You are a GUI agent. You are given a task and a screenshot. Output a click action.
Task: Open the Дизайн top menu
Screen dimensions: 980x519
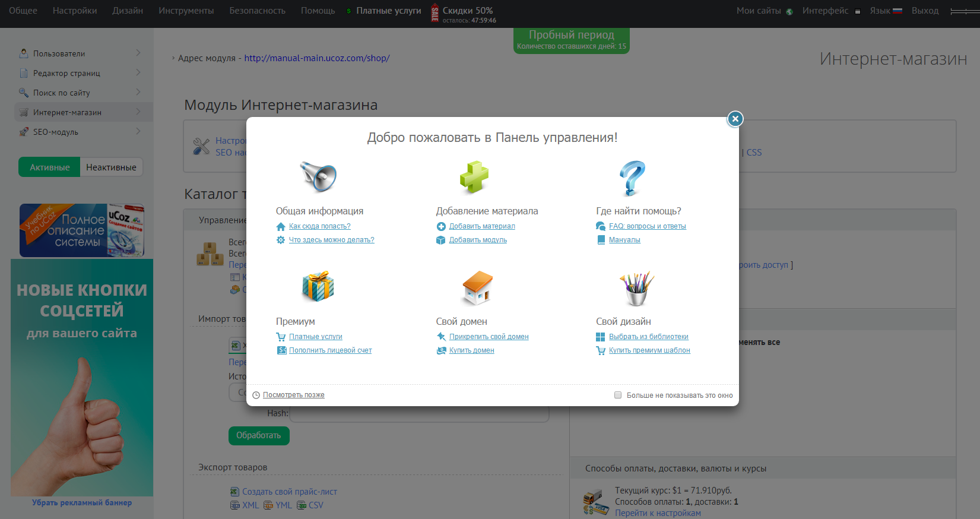(x=128, y=11)
